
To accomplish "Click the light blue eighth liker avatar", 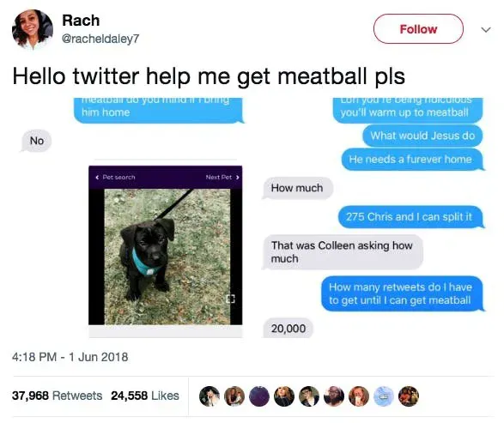I will point(384,396).
